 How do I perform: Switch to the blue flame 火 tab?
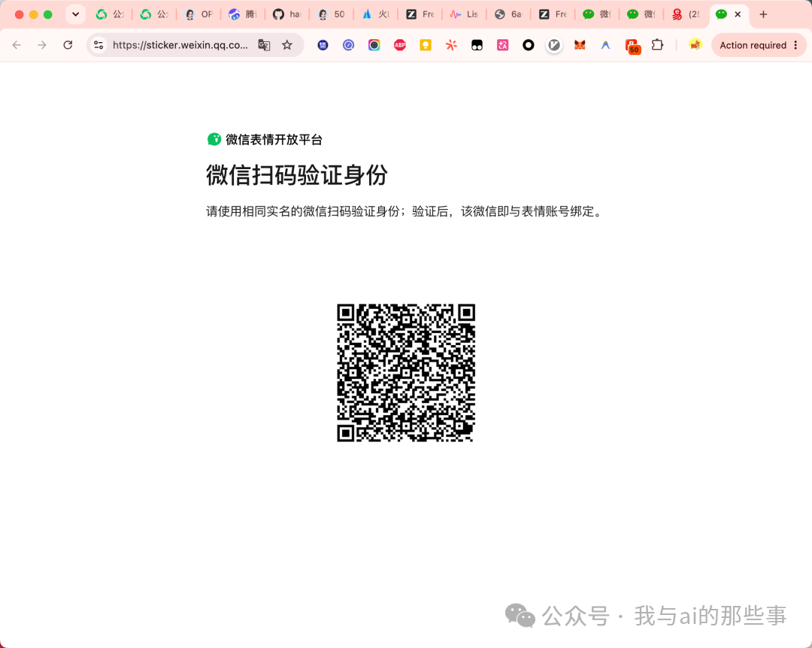click(x=376, y=14)
